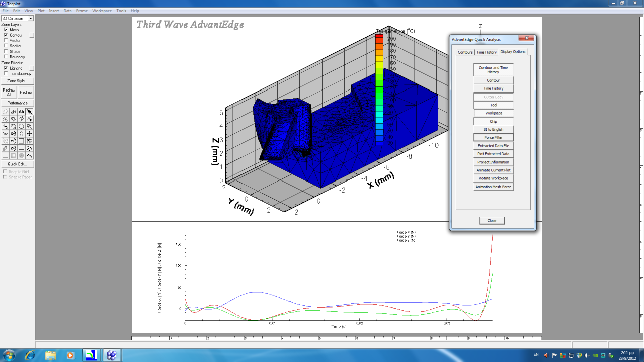Select the 3D slice tool icon
Screen dimensions: 644x362
click(5, 148)
